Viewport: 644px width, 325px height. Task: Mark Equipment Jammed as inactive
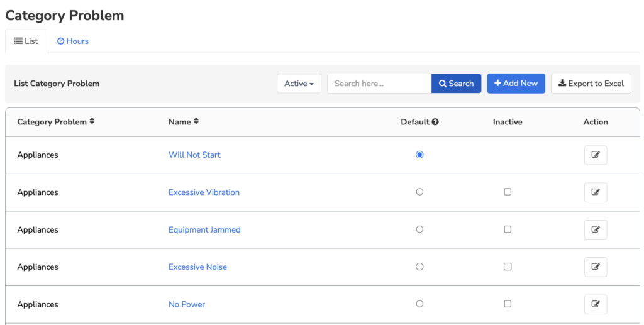tap(508, 229)
